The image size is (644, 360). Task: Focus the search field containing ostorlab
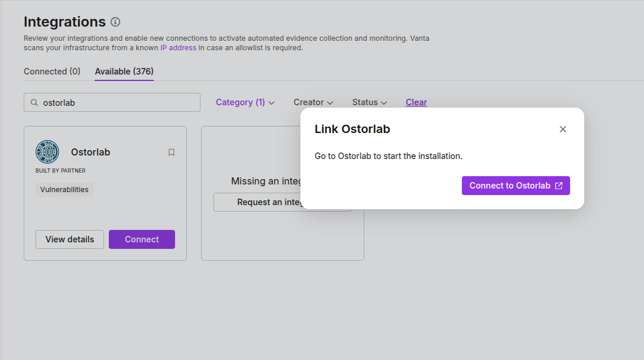tap(118, 102)
